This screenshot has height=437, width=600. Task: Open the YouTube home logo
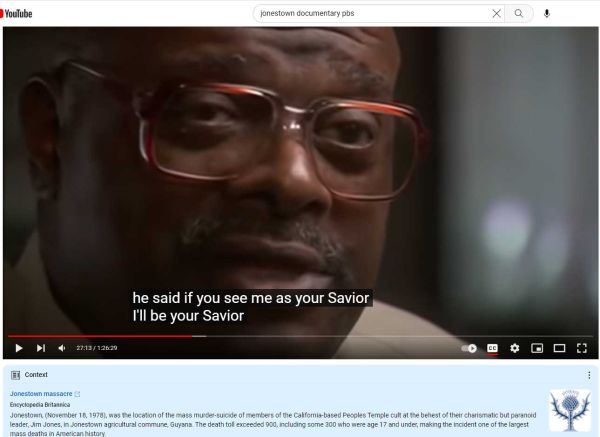tap(16, 14)
